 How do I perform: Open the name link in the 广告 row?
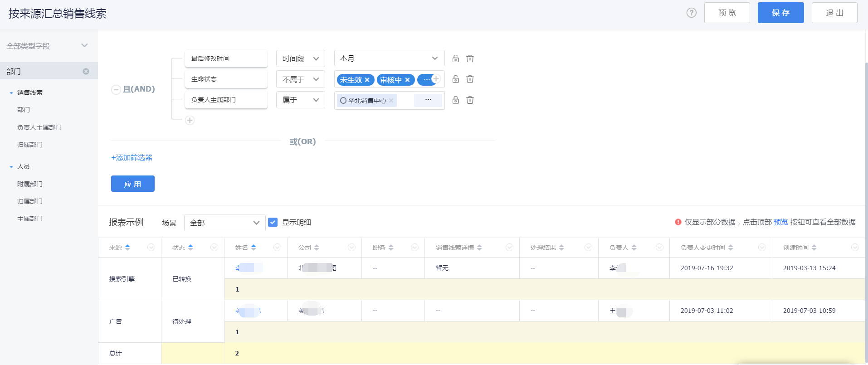click(248, 311)
